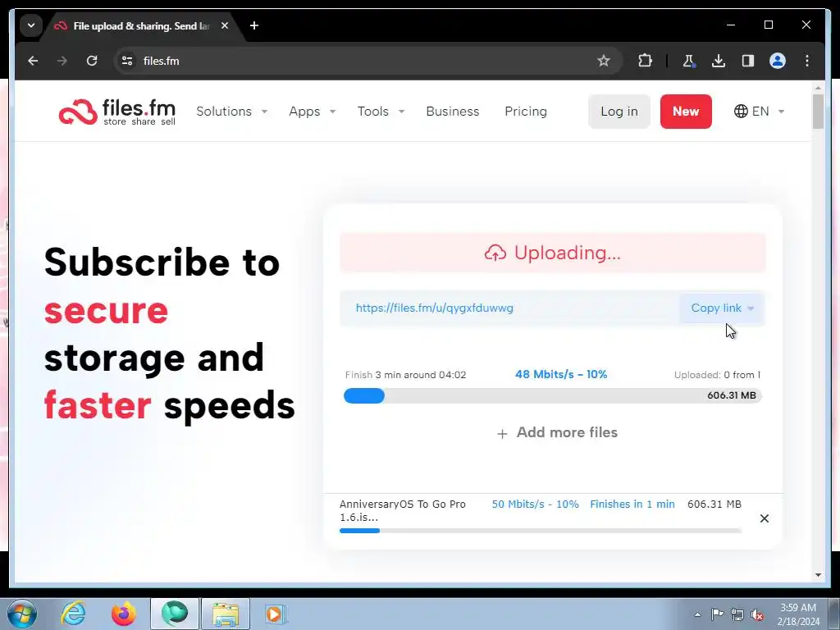Toggle the browser side panel
840x630 pixels.
(748, 61)
